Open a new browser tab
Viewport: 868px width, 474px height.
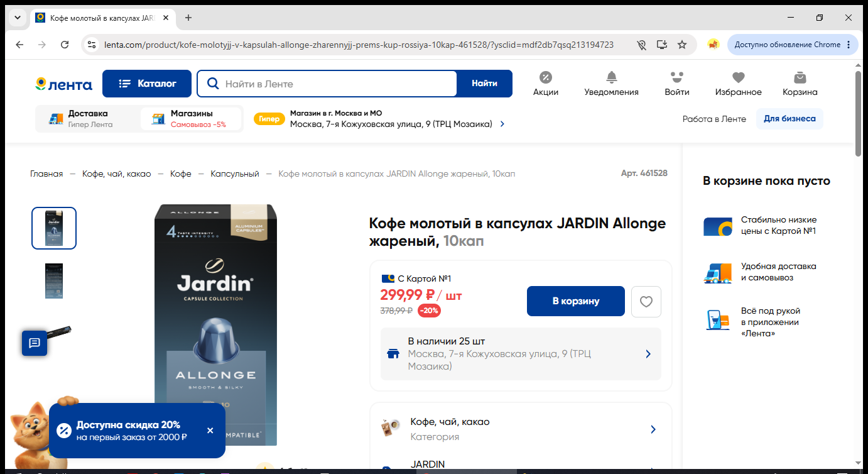188,18
